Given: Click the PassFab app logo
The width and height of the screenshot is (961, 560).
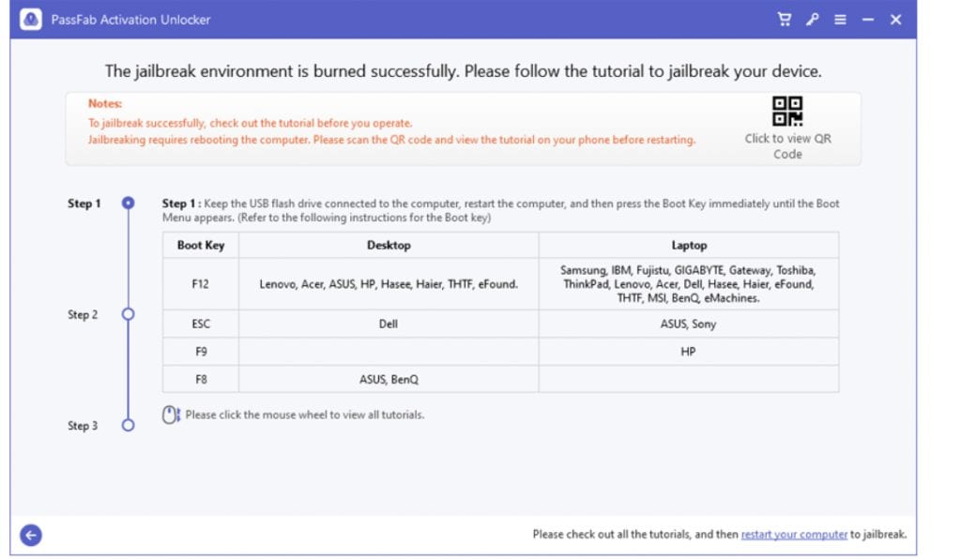Looking at the screenshot, I should (x=31, y=20).
